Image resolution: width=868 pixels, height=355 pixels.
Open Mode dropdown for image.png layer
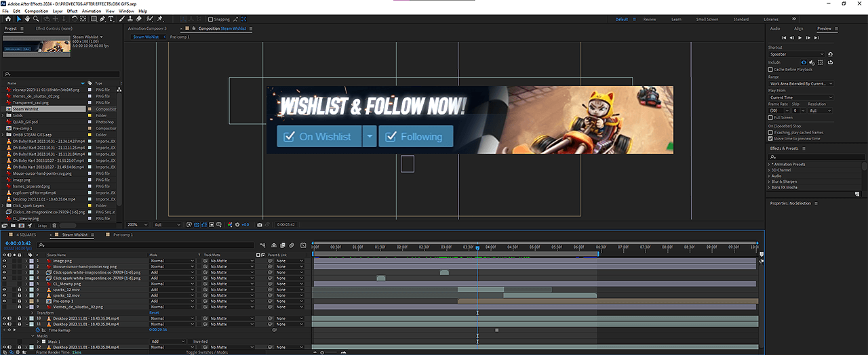pos(172,261)
